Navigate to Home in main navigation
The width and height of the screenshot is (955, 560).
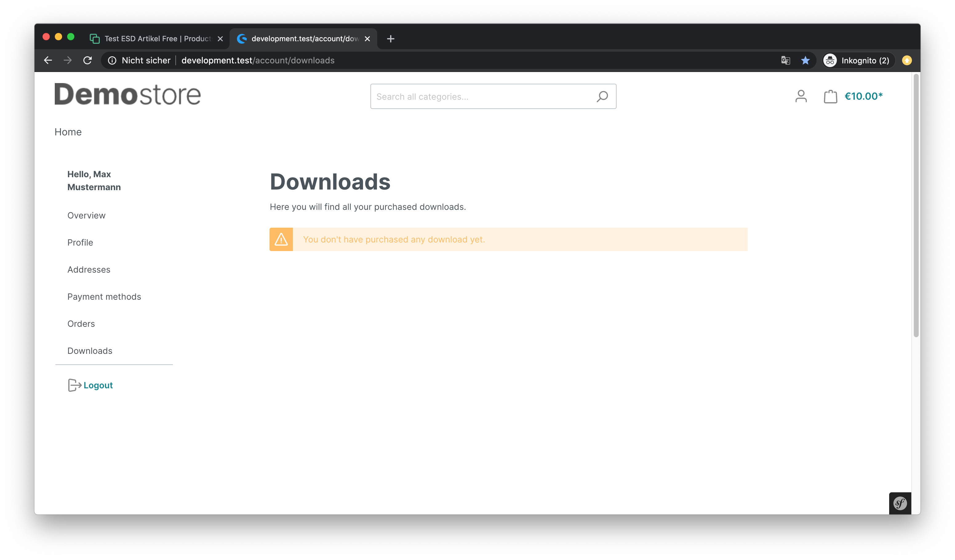[68, 132]
